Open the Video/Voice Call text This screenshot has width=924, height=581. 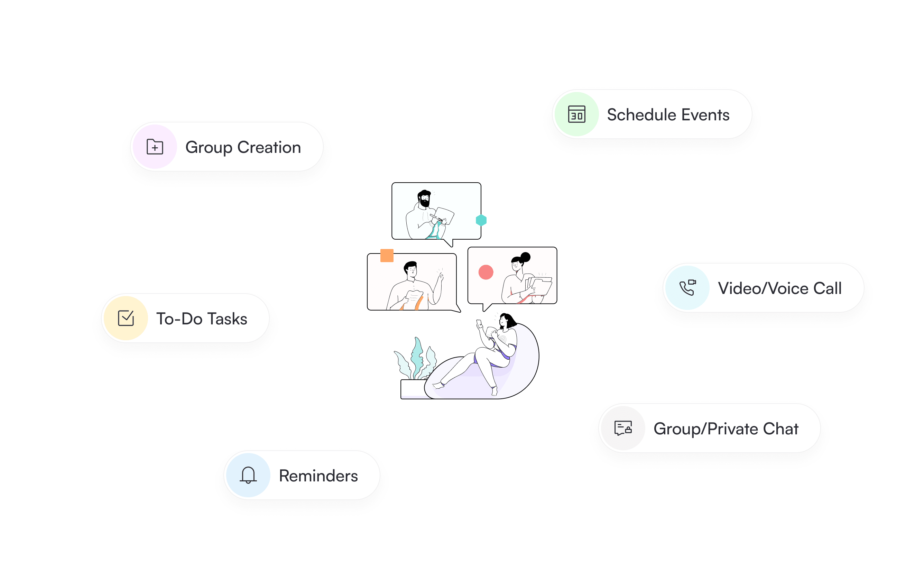pos(780,288)
